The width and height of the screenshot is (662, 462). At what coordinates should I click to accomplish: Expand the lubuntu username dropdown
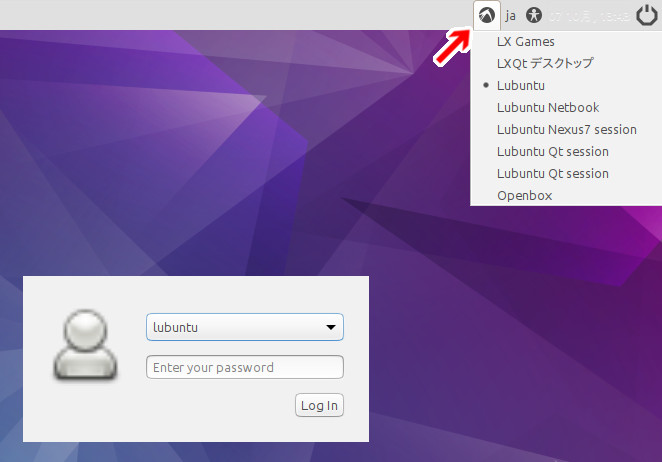coord(245,327)
